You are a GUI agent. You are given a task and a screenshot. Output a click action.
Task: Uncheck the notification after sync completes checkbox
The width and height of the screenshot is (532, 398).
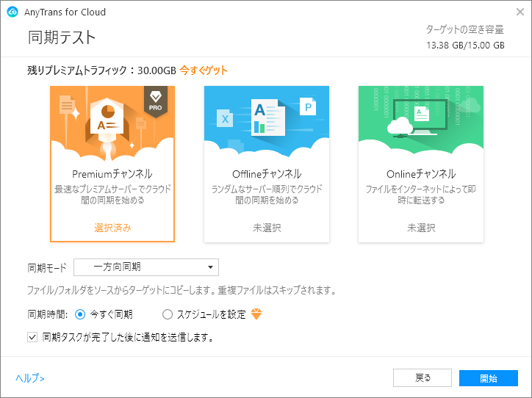[x=32, y=337]
